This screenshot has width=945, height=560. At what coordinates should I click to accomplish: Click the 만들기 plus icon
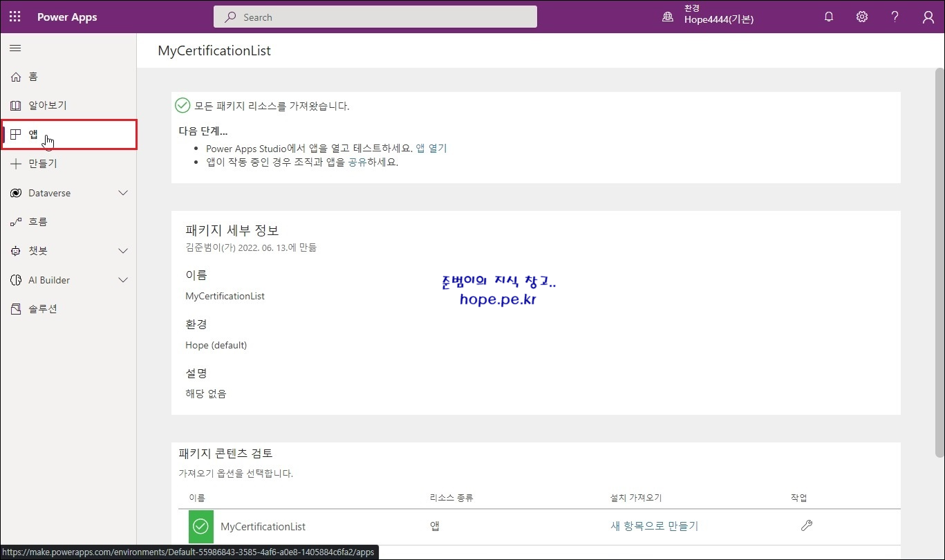(x=16, y=164)
